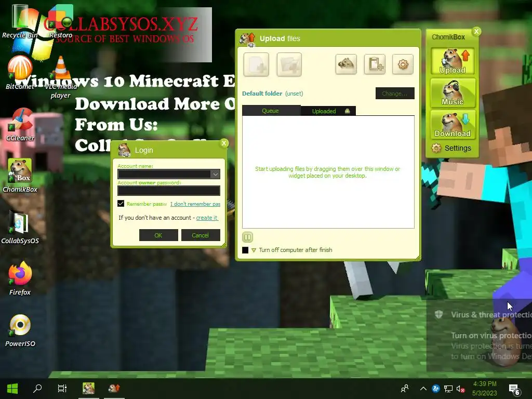The image size is (532, 399).
Task: Open PowerISO desktop shortcut
Action: point(20,330)
